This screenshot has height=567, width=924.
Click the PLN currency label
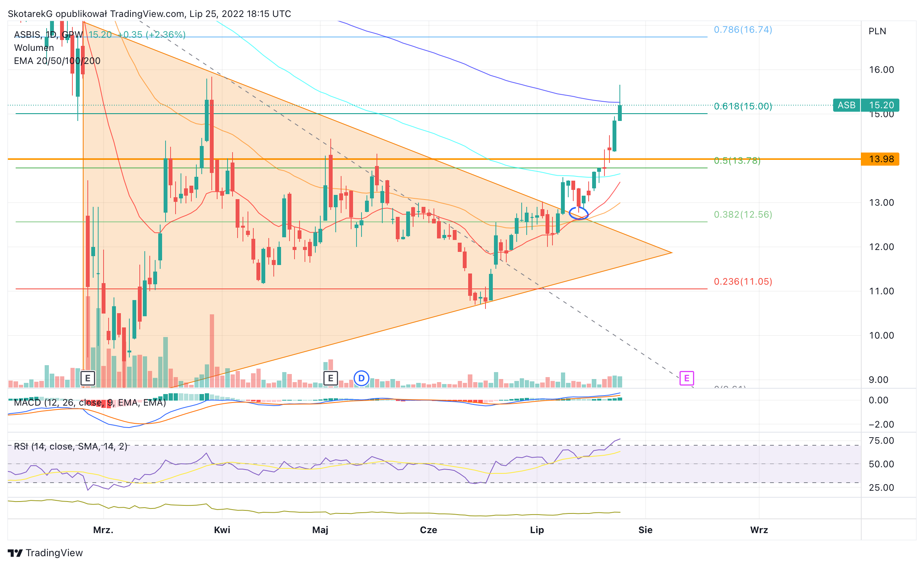point(877,31)
